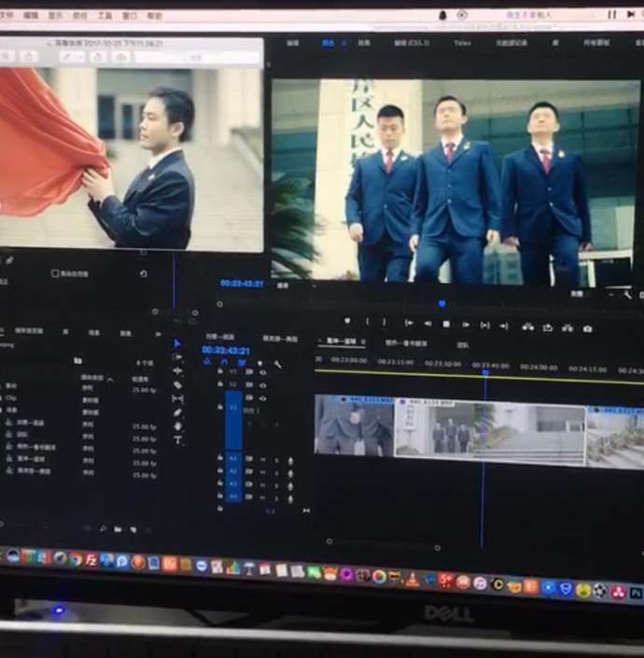644x658 pixels.
Task: Toggle timeline snap magnet icon
Action: [224, 362]
